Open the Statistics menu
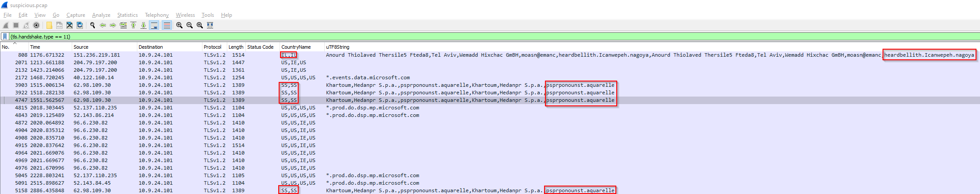 (127, 15)
